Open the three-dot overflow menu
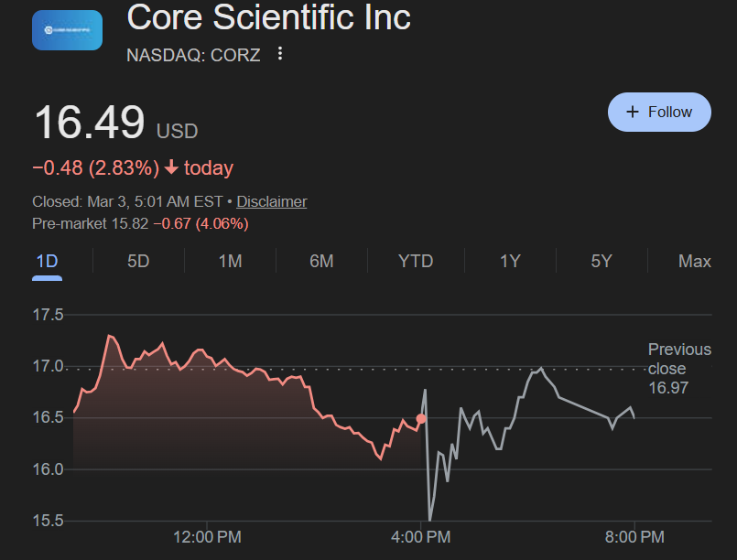The height and width of the screenshot is (560, 737). [x=279, y=54]
